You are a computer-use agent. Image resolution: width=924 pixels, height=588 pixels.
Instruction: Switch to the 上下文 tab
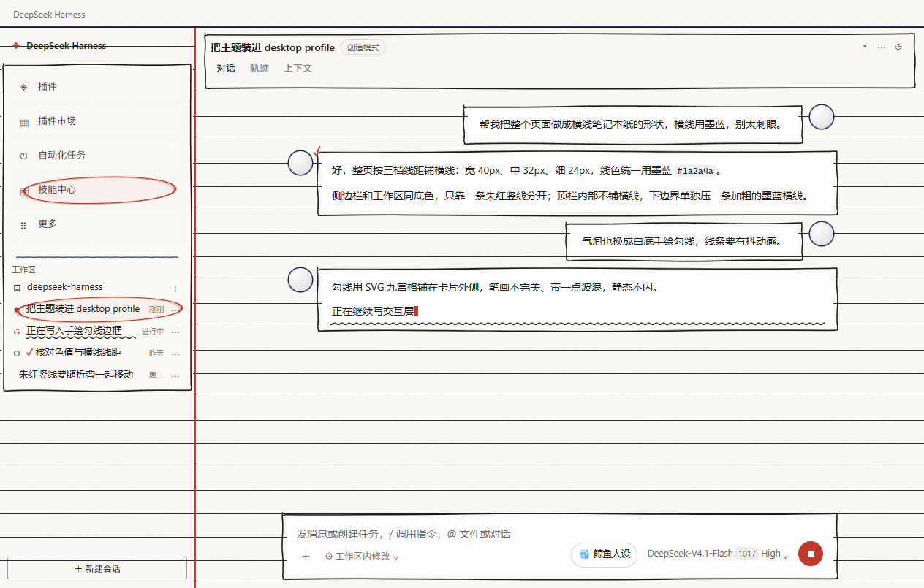(298, 68)
